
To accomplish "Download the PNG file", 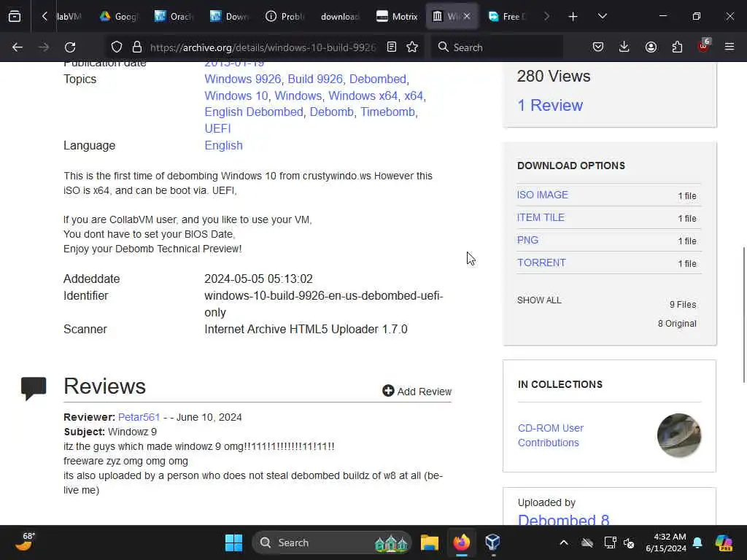I will 527,240.
